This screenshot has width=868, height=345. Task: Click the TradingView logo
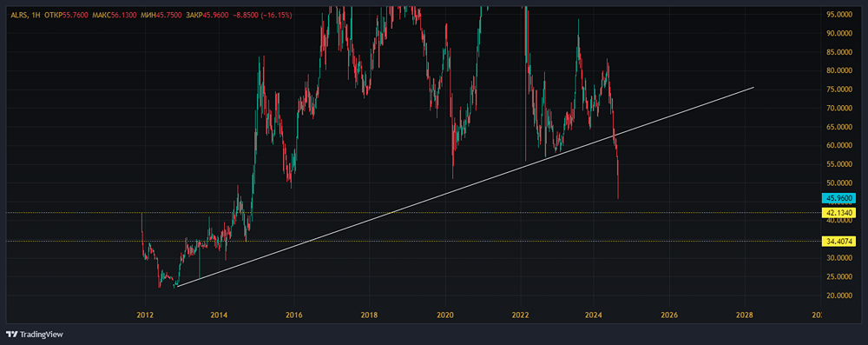coord(35,335)
